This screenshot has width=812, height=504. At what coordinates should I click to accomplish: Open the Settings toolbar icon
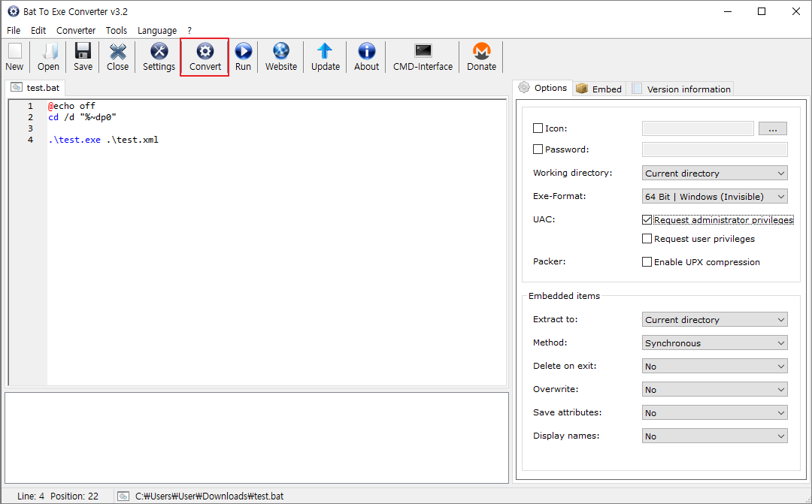point(159,56)
